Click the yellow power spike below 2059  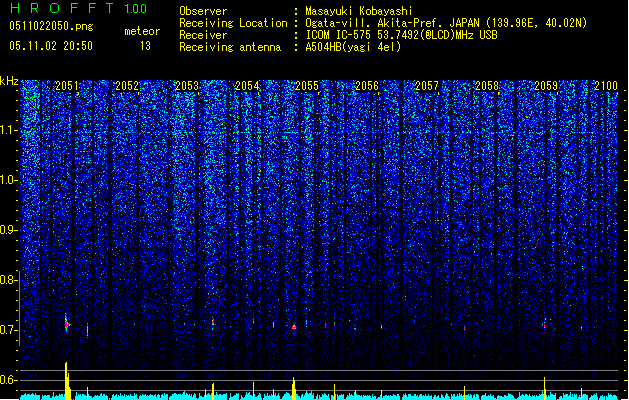pos(545,388)
